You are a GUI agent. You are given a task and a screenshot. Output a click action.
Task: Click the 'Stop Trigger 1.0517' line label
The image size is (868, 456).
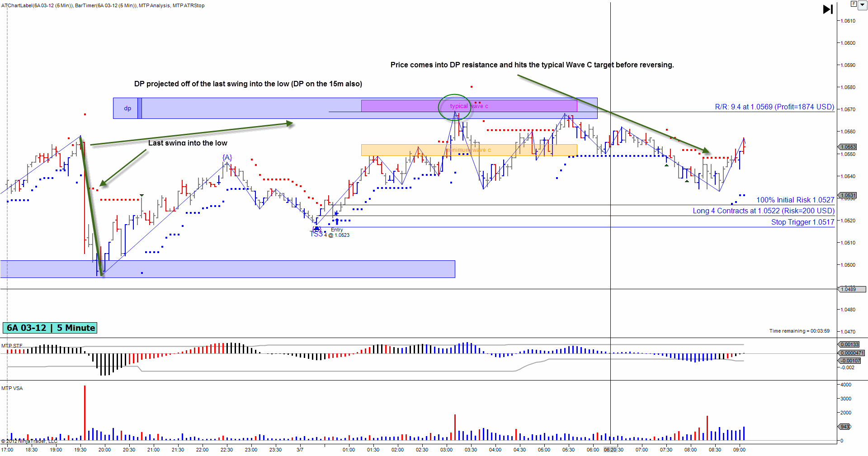pos(803,222)
